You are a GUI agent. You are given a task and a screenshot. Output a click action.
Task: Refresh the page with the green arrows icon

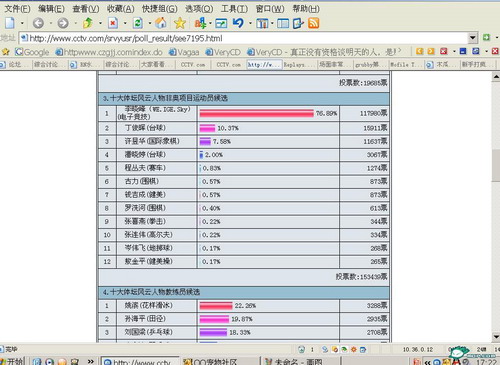coord(138,23)
